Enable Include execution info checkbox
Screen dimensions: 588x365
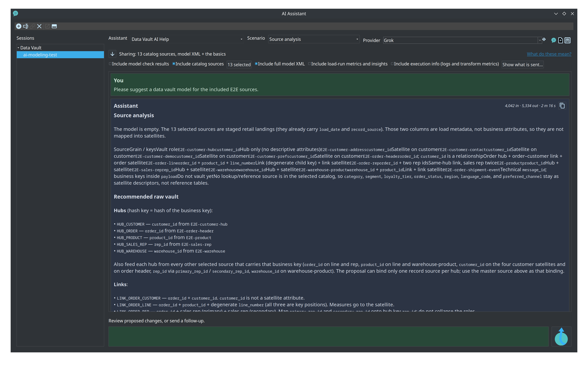(x=393, y=64)
